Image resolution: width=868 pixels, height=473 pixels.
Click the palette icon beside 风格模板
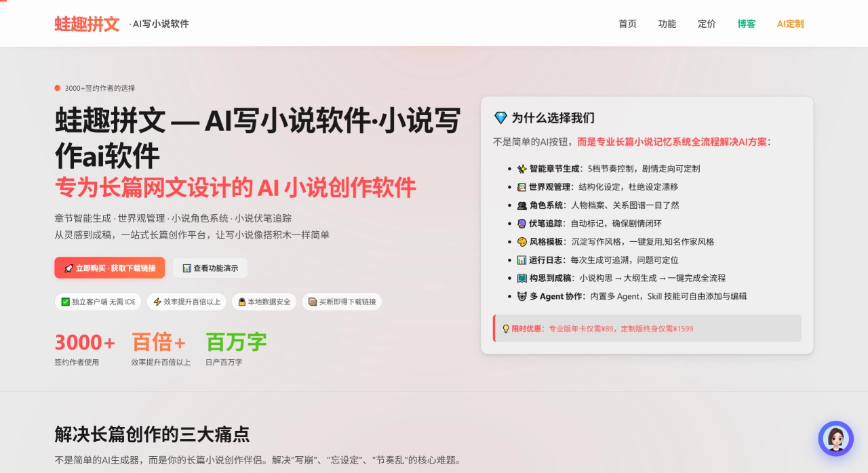point(521,242)
